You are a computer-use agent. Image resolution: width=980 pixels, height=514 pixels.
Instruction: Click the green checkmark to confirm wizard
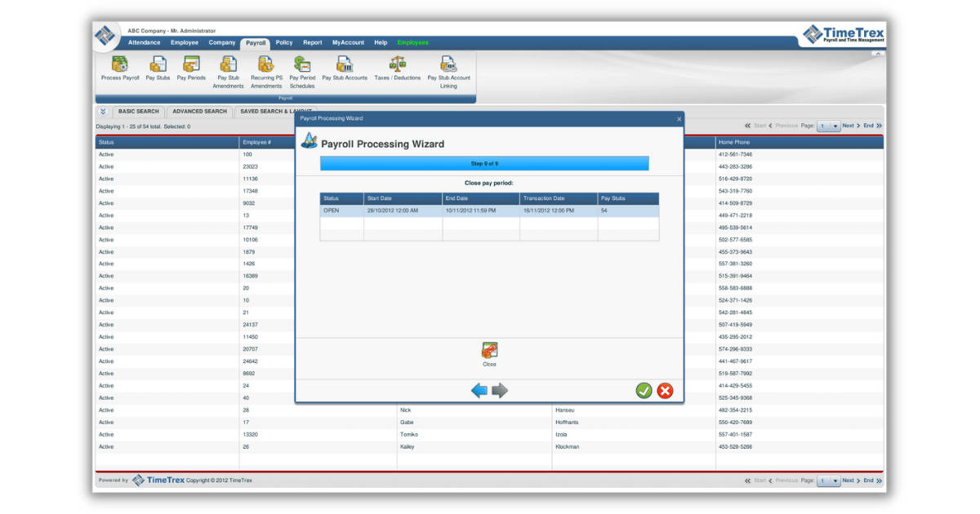(644, 390)
